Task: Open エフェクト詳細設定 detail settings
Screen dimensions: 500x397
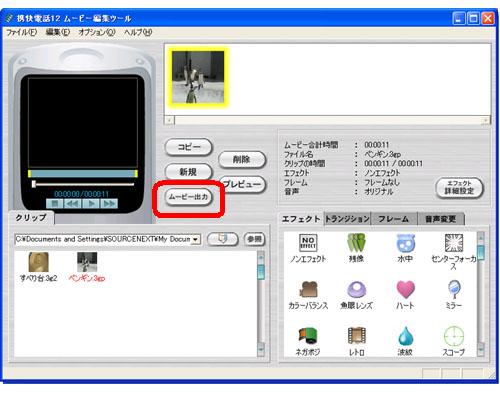Action: [x=459, y=187]
